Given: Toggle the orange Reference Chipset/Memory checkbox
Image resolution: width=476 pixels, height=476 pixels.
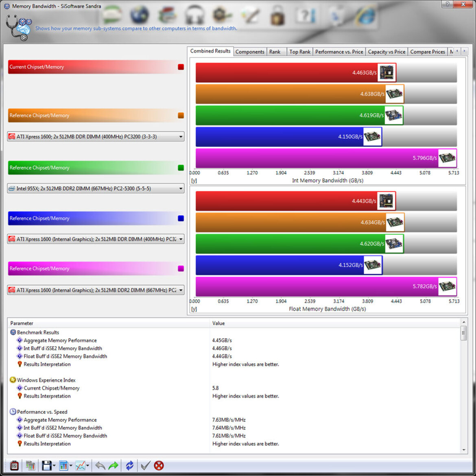Looking at the screenshot, I should (x=181, y=116).
